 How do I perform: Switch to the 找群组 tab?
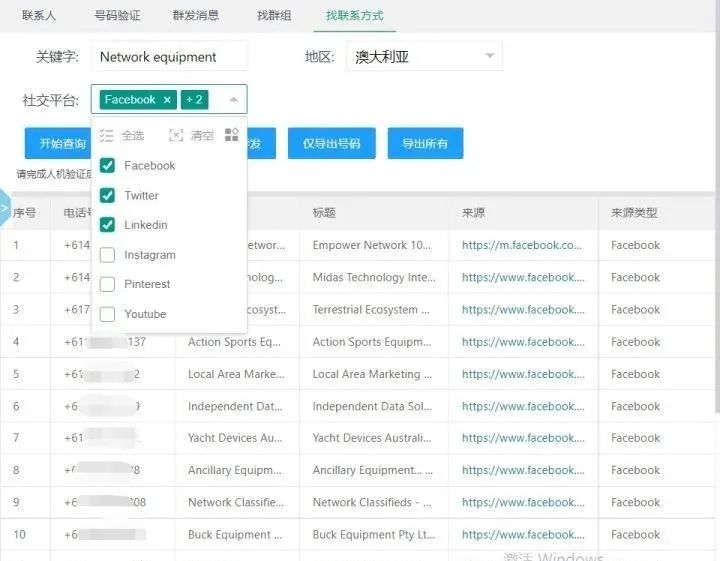(274, 16)
